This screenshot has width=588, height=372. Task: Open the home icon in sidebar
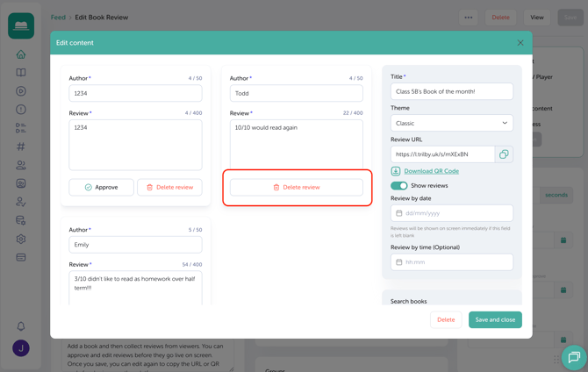pos(21,54)
